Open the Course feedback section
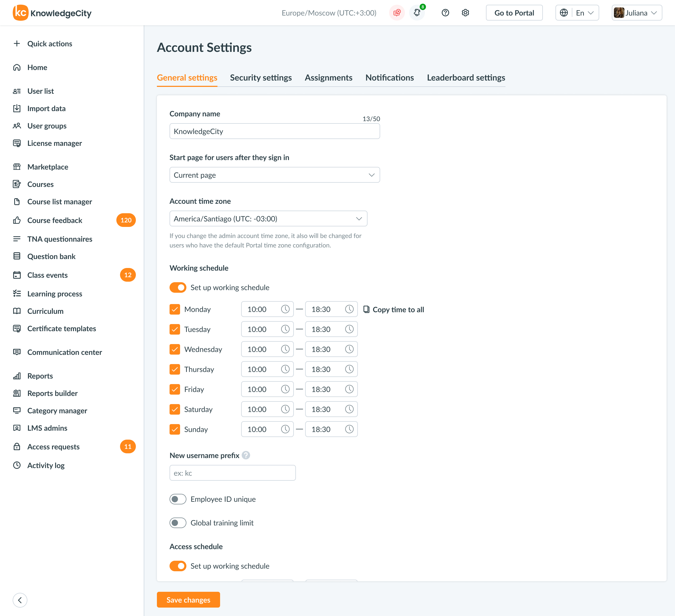 (x=54, y=220)
